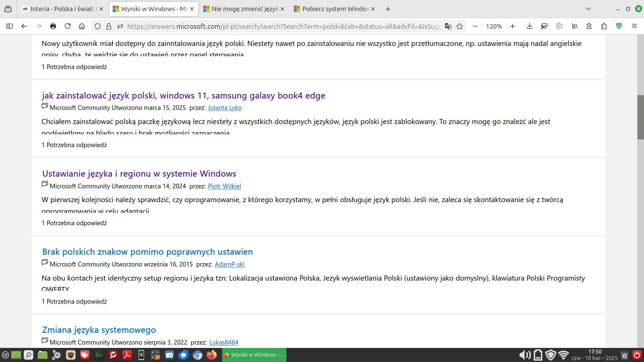This screenshot has height=362, width=644.
Task: Open tracking protection shield in address bar
Action: point(98,26)
